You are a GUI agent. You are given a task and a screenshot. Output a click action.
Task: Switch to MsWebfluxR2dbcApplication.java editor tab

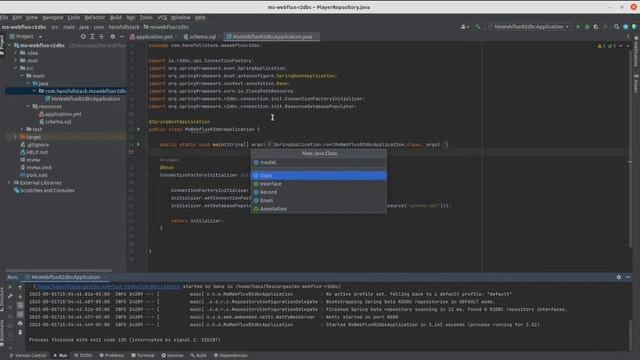272,37
